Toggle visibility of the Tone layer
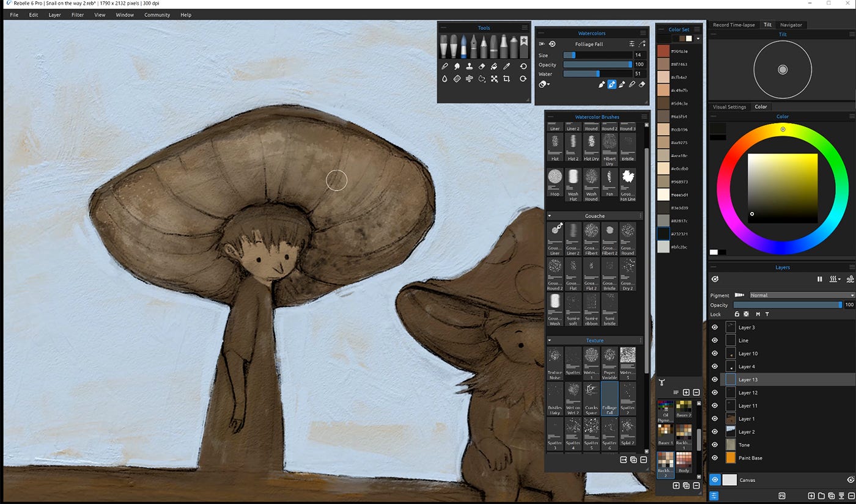The width and height of the screenshot is (856, 504). [714, 445]
